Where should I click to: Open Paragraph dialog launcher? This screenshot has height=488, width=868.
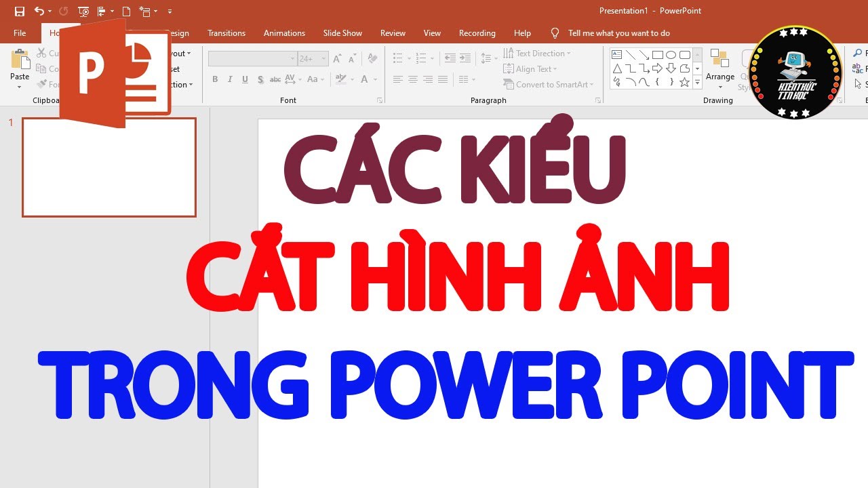[x=597, y=100]
